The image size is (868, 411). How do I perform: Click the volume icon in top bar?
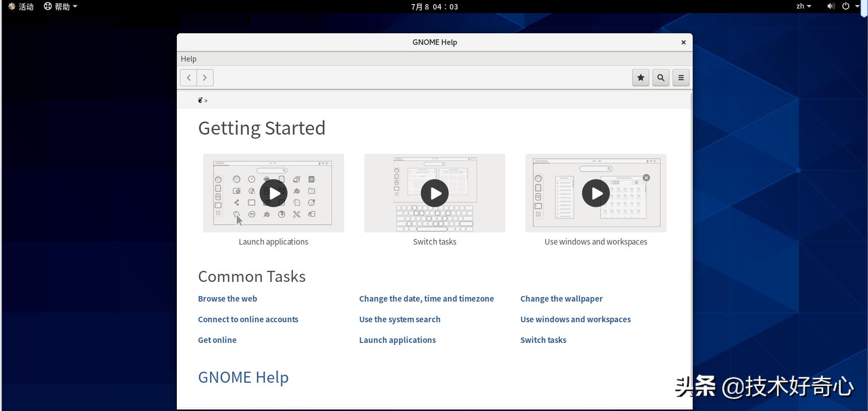(831, 7)
